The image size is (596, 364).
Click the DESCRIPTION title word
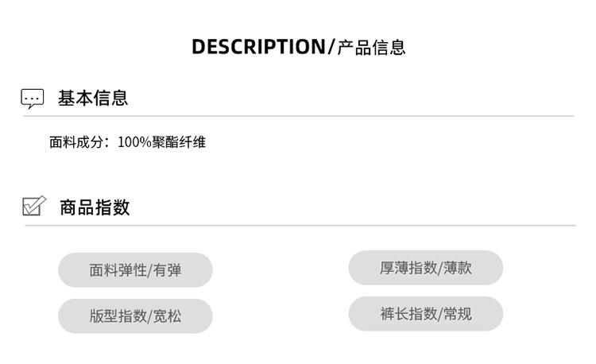[x=258, y=47]
